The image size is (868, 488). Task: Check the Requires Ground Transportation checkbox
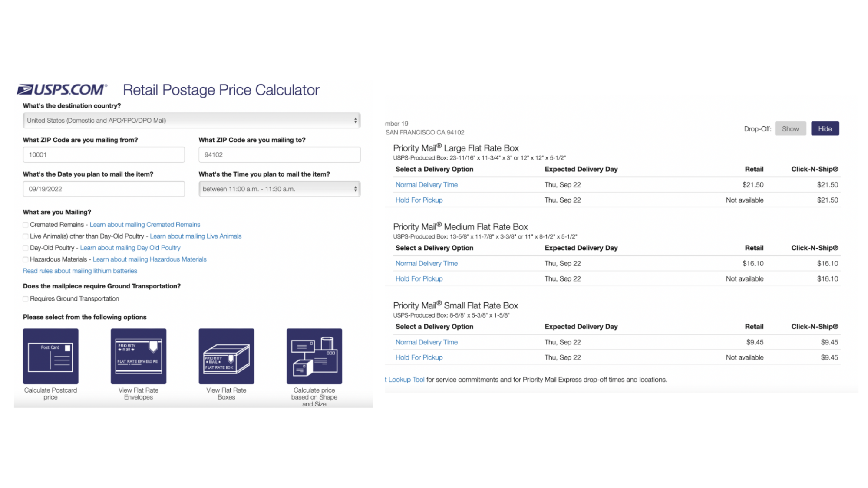click(x=25, y=298)
